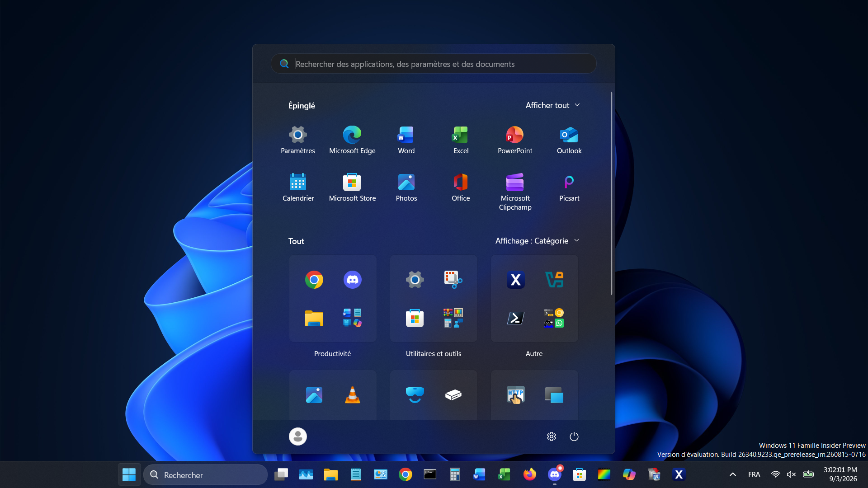Open Task View on the taskbar
The image size is (868, 488).
tap(281, 474)
